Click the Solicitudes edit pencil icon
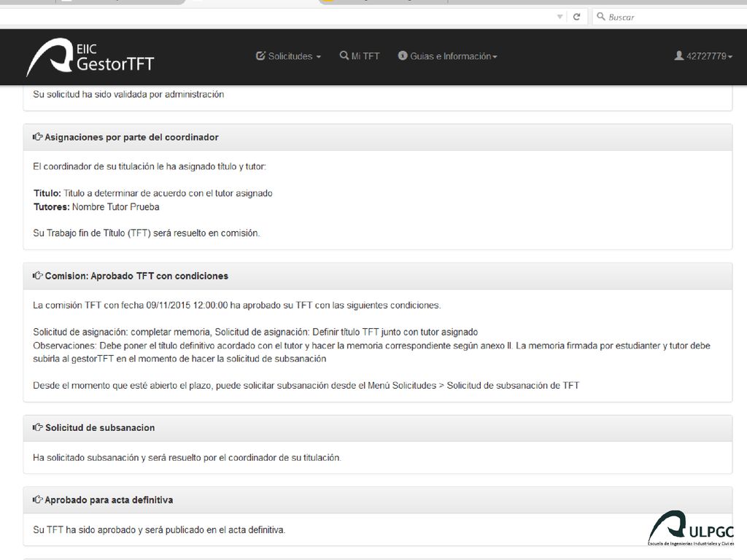This screenshot has width=747, height=560. [x=260, y=55]
